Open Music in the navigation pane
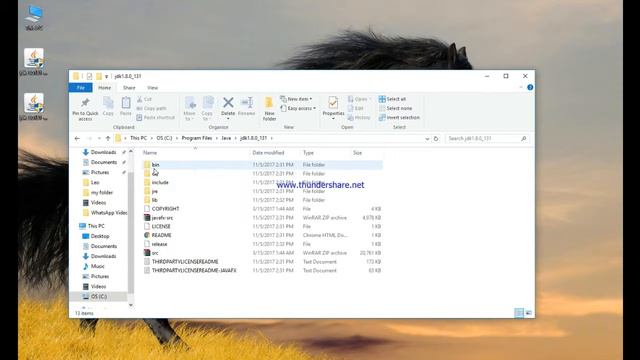 [98, 266]
